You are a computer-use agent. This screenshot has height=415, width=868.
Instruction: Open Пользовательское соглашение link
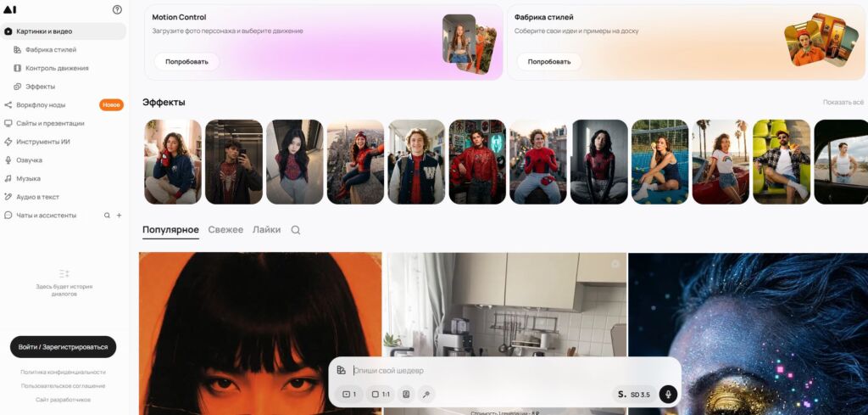click(x=63, y=385)
